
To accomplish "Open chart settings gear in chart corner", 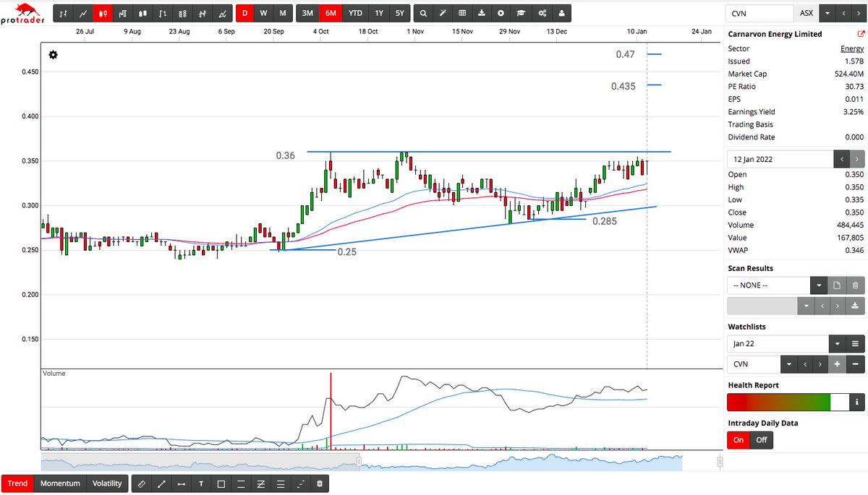I will click(x=54, y=56).
